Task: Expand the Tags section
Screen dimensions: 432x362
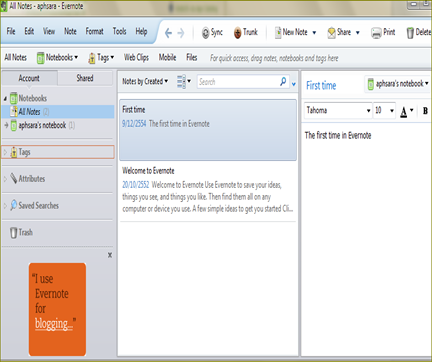Action: 5,152
